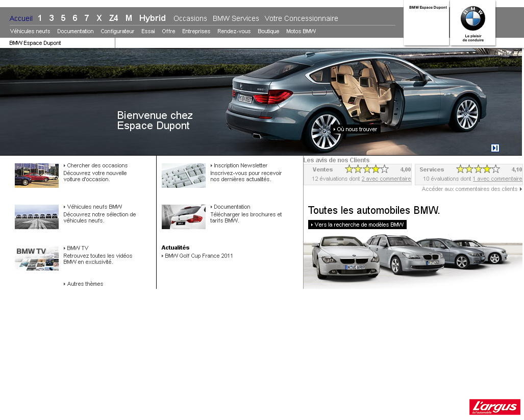Click Vers la recherche de modèles BMW
This screenshot has width=524, height=420.
click(357, 225)
